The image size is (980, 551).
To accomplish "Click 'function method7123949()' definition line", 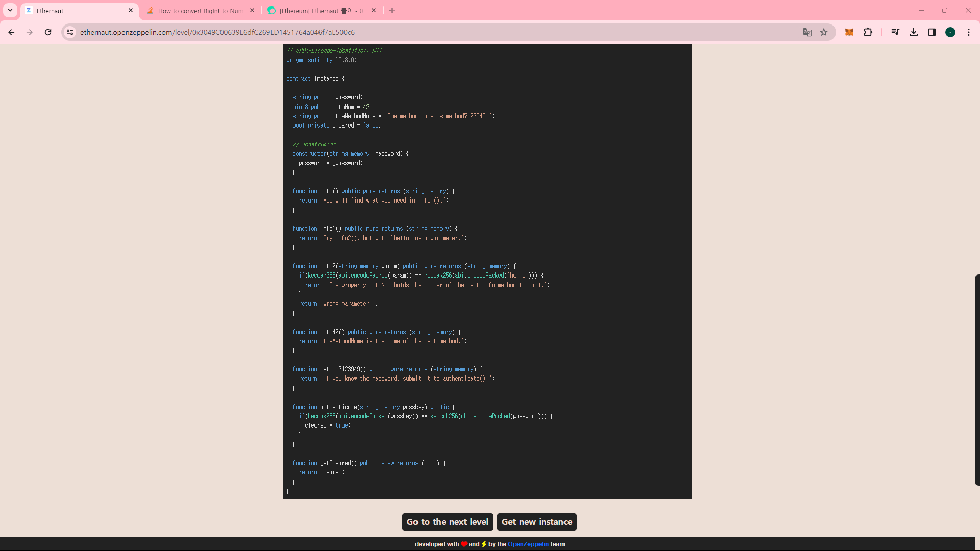I will pos(387,369).
